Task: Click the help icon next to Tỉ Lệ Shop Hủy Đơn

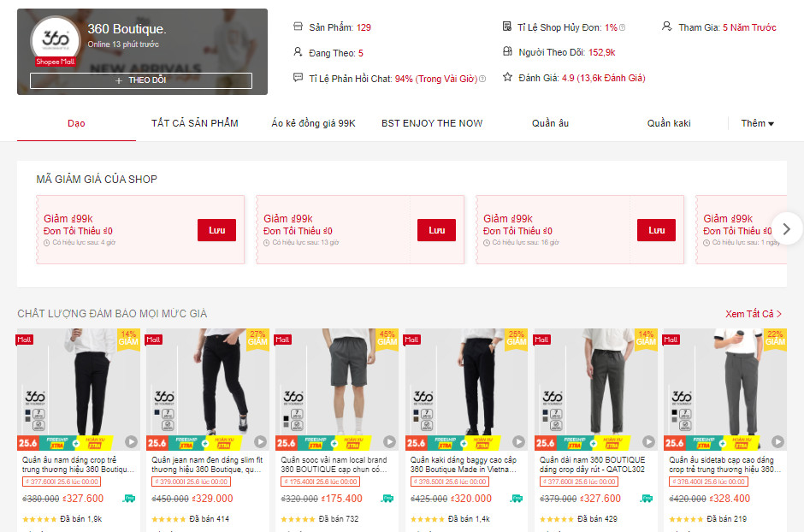Action: tap(623, 27)
